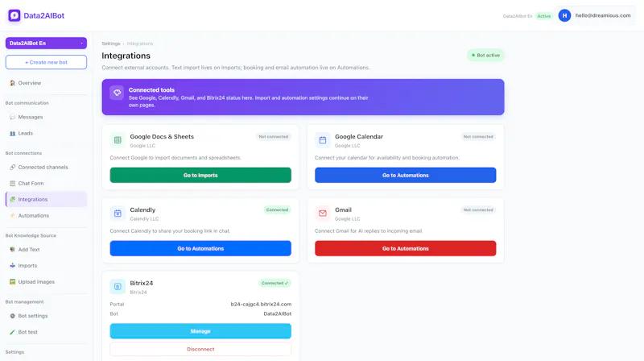Click the Google Calendar card title
The image size is (644, 361).
coord(358,136)
